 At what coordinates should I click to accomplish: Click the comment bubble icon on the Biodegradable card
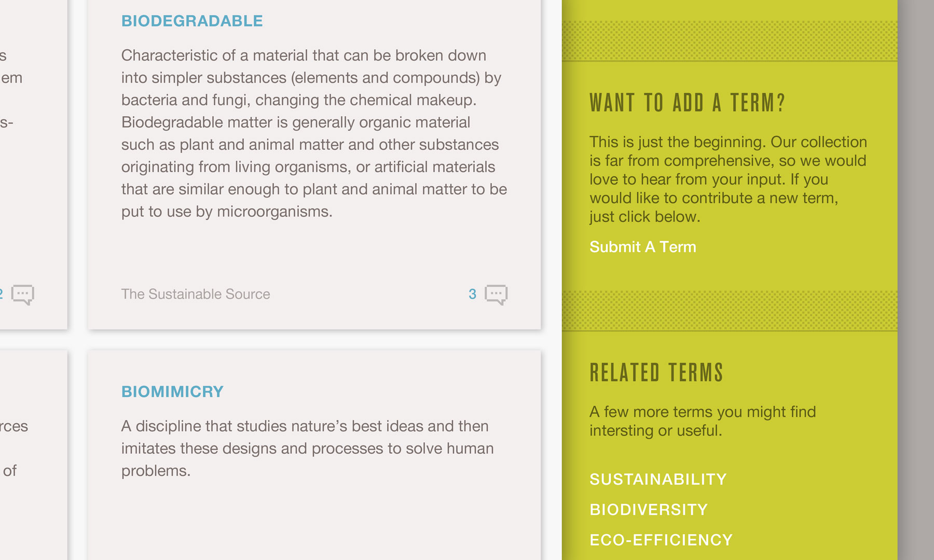coord(497,294)
